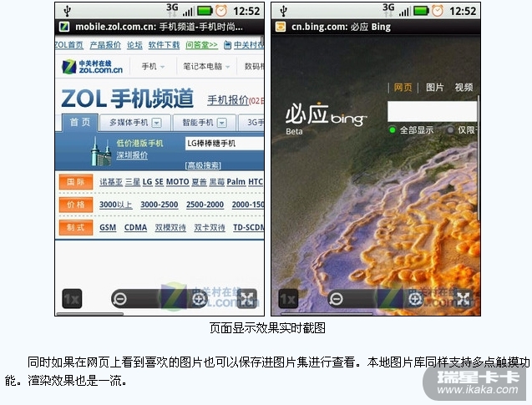Click building image beside 低价港版手机
532x405 pixels.
101,151
